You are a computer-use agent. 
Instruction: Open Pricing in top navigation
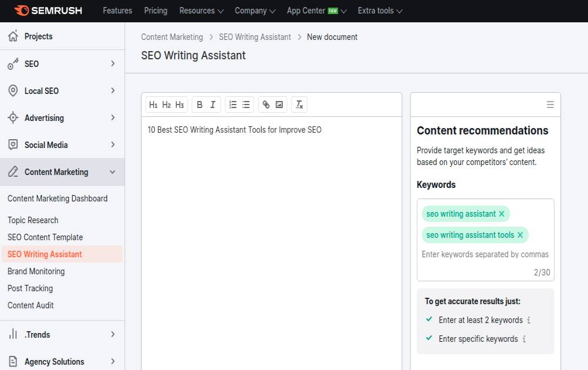pos(156,11)
